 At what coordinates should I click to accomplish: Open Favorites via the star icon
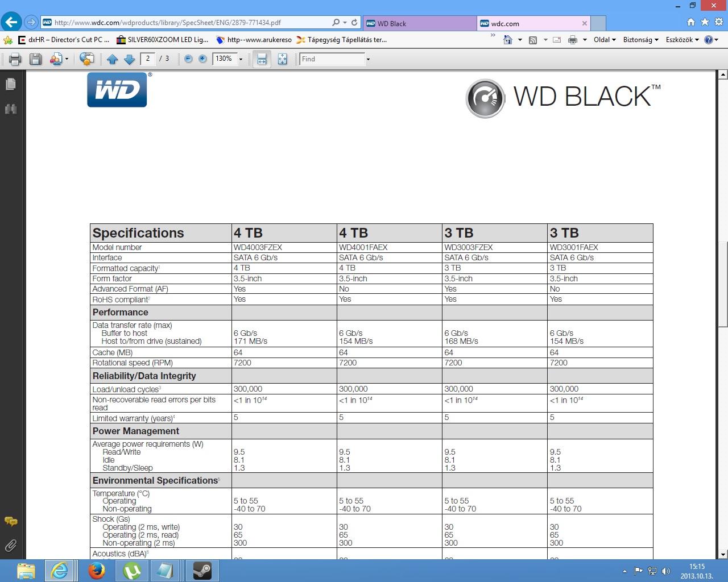click(x=705, y=22)
